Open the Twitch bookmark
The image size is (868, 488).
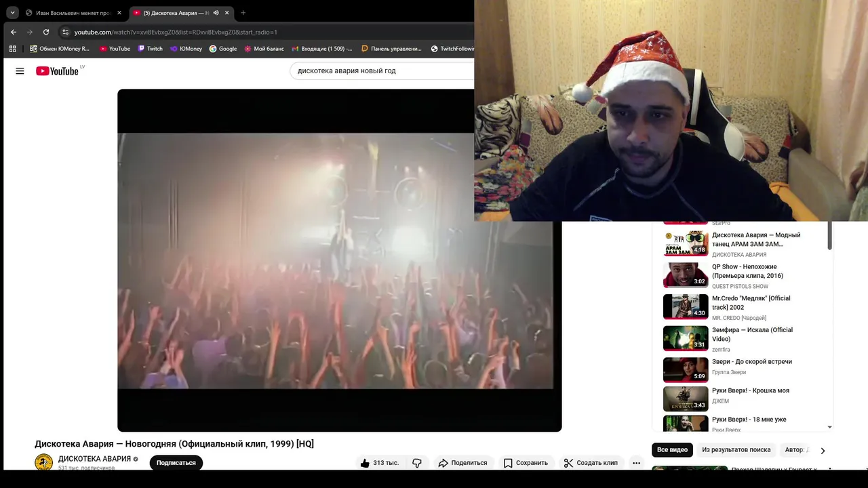[150, 49]
